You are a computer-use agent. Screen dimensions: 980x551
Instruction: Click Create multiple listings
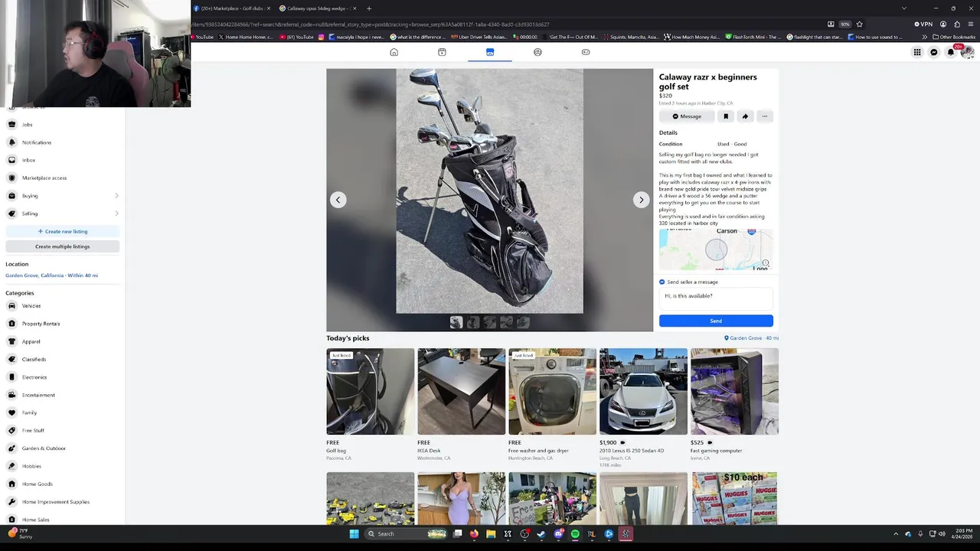63,246
